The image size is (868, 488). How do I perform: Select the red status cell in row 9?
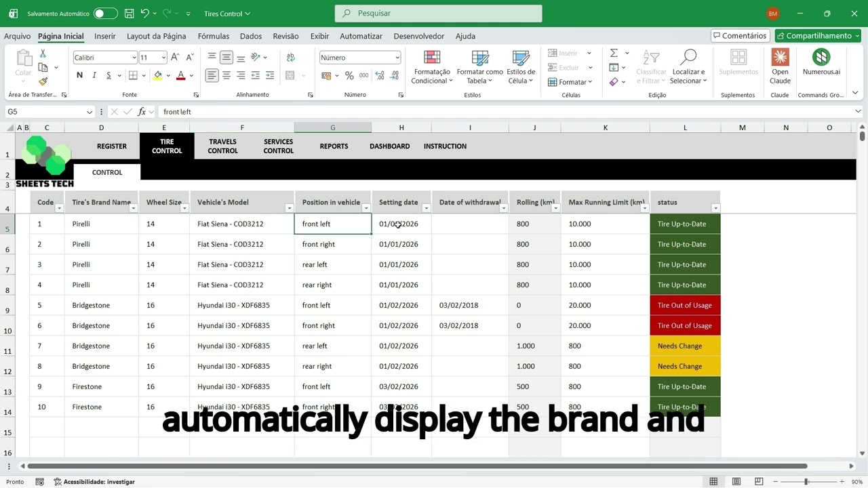[685, 305]
